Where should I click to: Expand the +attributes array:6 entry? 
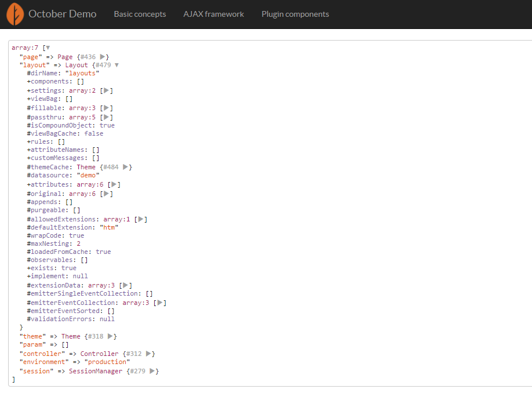coord(114,184)
